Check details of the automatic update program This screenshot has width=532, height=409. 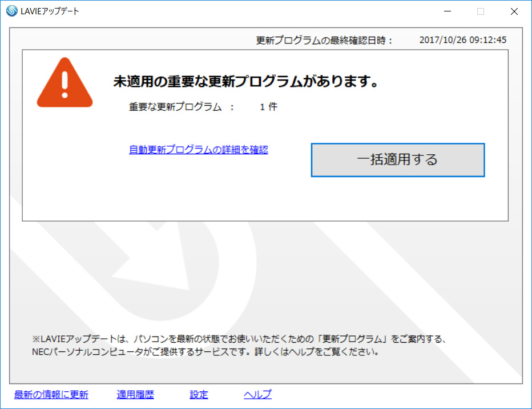click(198, 149)
